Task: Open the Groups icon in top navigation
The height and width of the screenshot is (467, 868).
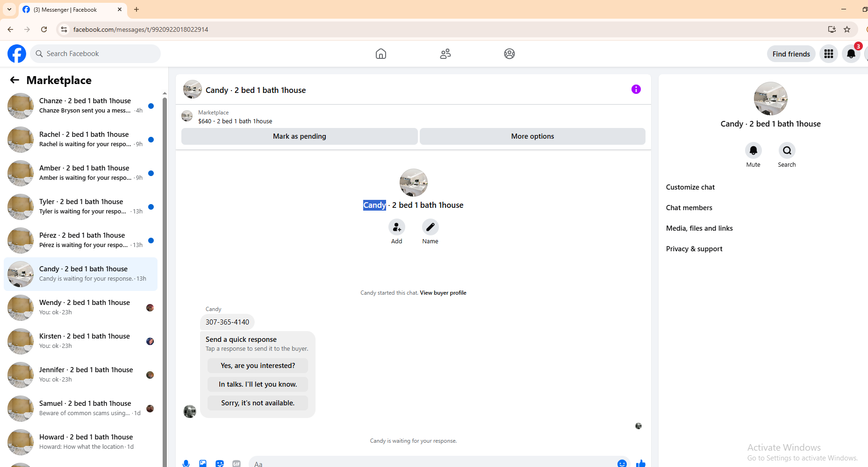Action: pos(509,54)
